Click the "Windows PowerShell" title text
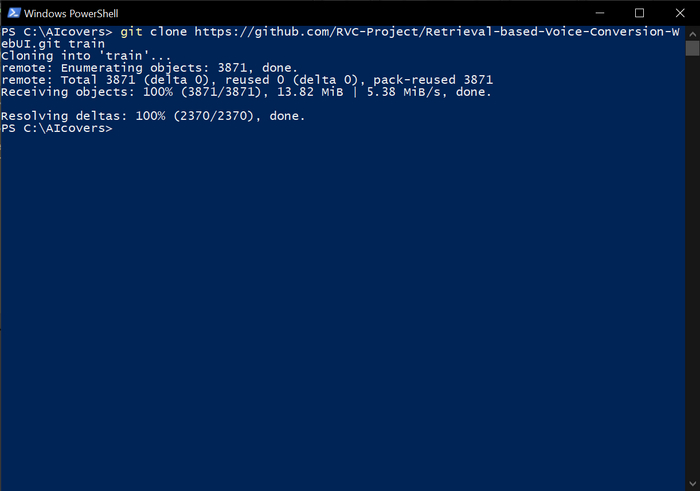Image resolution: width=700 pixels, height=491 pixels. (67, 13)
